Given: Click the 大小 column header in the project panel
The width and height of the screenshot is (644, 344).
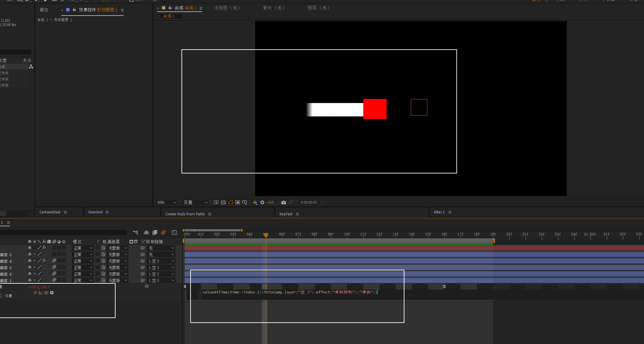Looking at the screenshot, I should 27,60.
